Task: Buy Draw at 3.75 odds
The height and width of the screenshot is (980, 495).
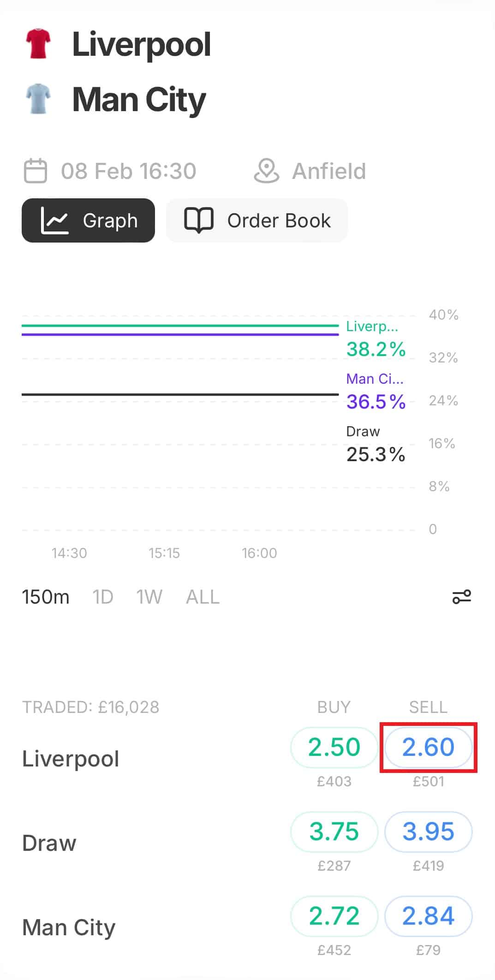Action: (x=334, y=832)
